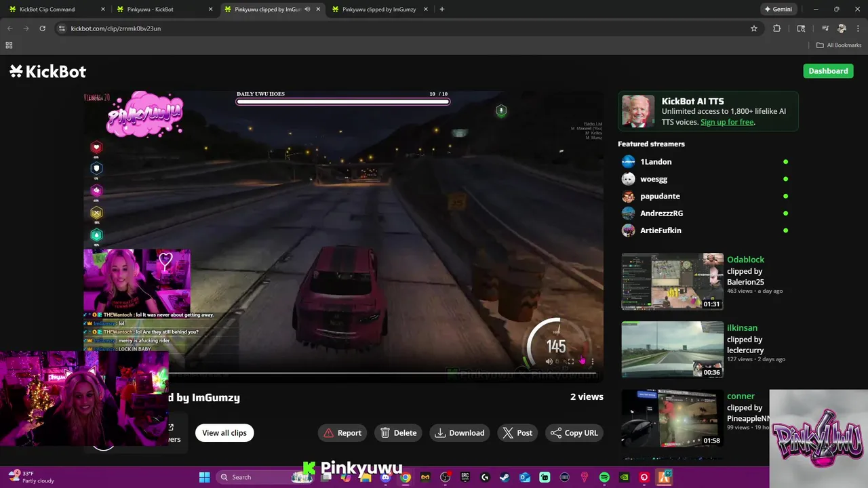Open Discord from the taskbar

point(385,477)
